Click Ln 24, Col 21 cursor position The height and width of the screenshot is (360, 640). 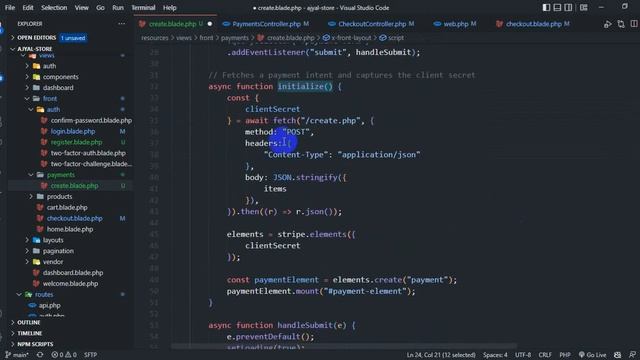441,355
